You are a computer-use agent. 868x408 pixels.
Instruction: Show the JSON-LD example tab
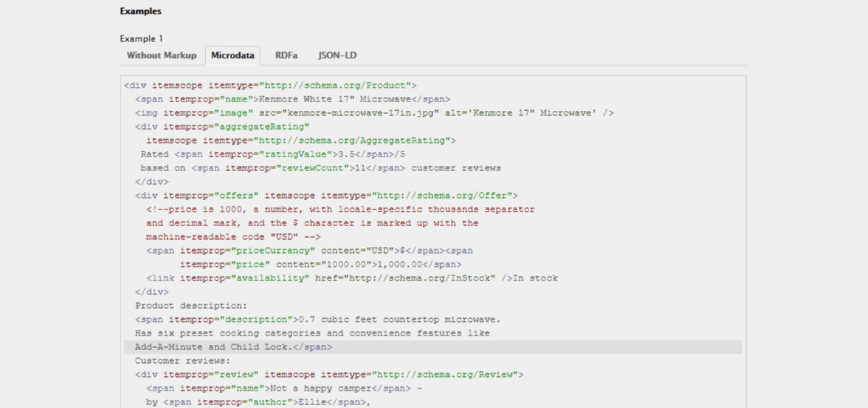tap(337, 56)
